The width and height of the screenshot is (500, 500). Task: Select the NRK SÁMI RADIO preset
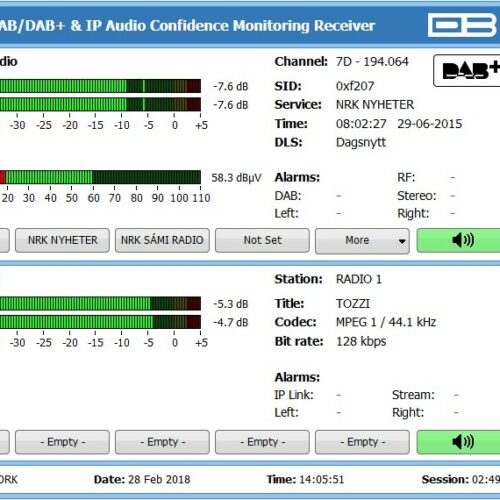162,240
